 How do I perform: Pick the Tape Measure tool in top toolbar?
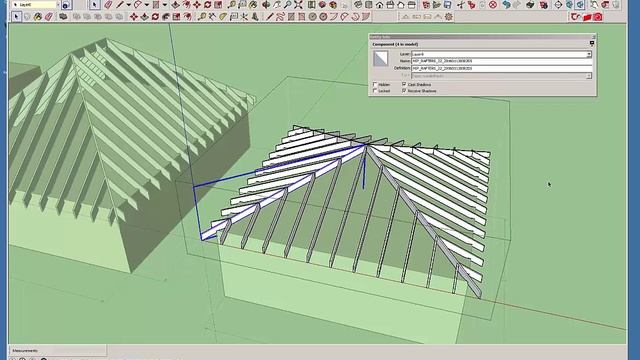click(231, 5)
